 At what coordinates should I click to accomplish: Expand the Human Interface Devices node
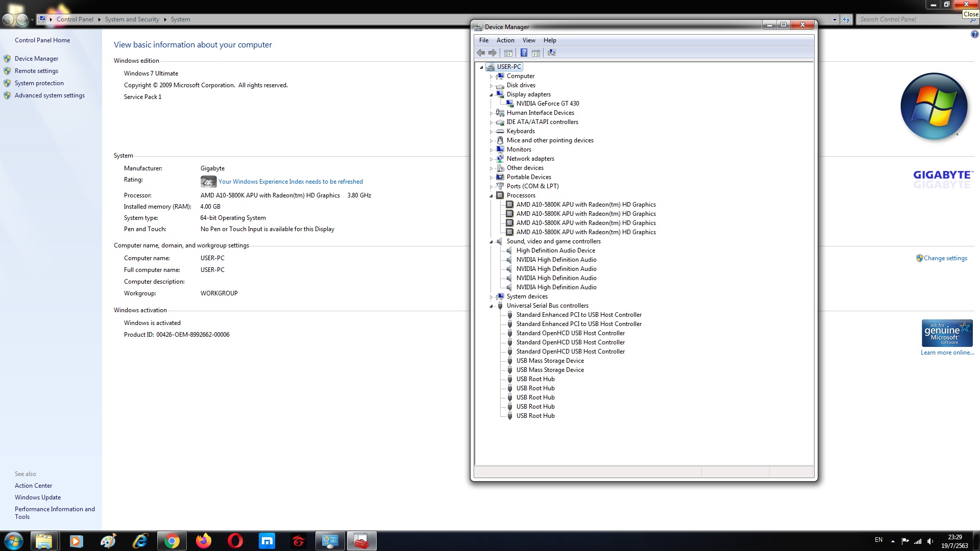pyautogui.click(x=491, y=113)
